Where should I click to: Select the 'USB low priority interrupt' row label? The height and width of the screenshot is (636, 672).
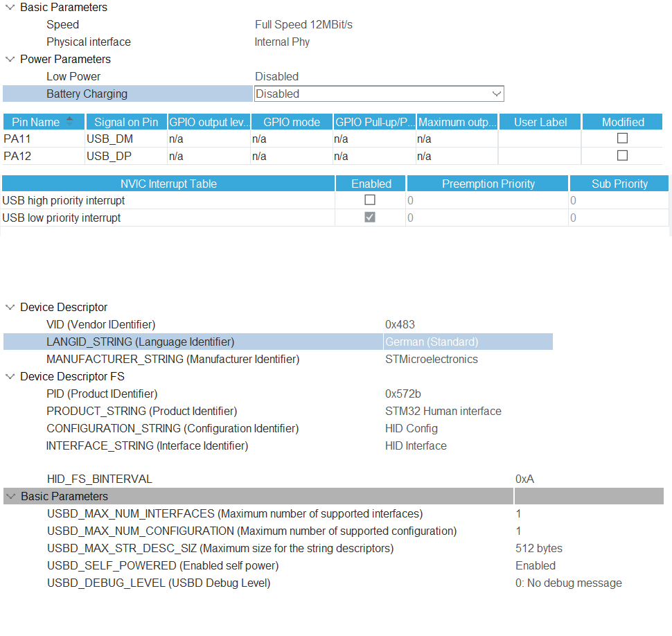point(61,218)
